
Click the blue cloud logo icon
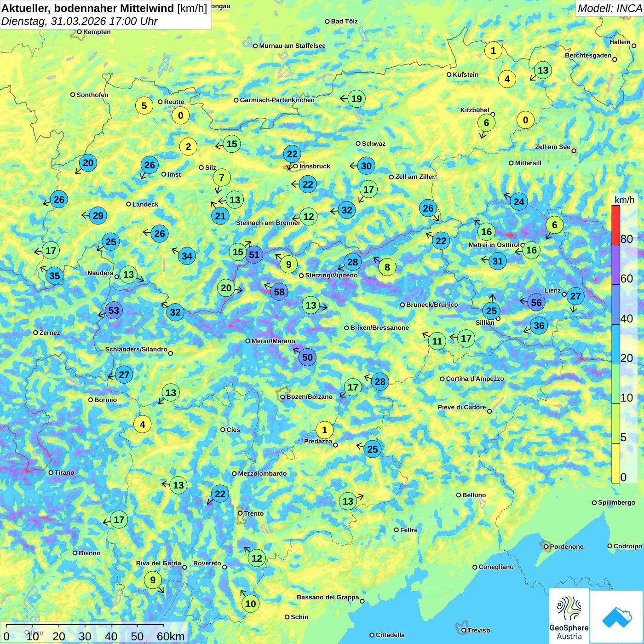tap(617, 616)
